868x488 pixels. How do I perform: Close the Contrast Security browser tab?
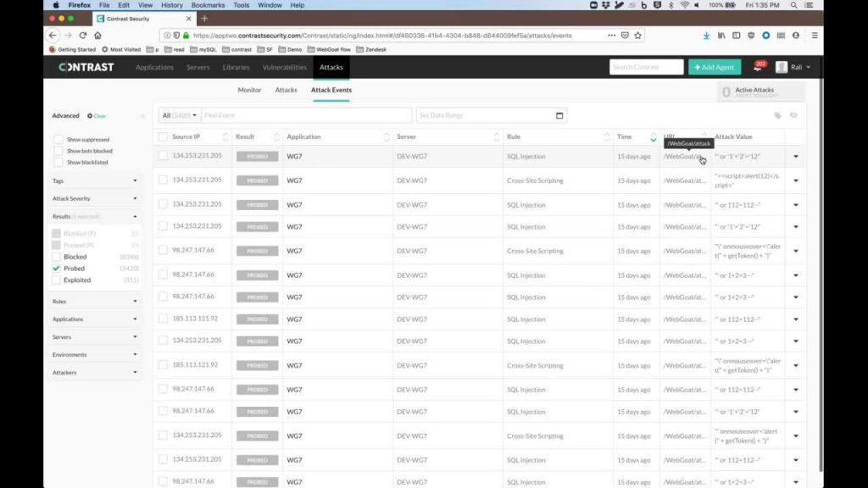coord(188,19)
